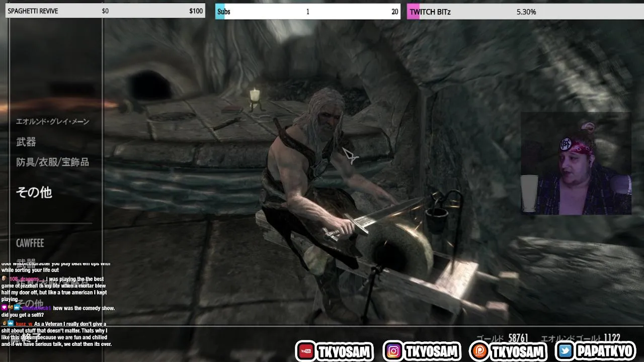Select the highlighted その他 category
Viewport: 644px width, 362px height.
(34, 192)
